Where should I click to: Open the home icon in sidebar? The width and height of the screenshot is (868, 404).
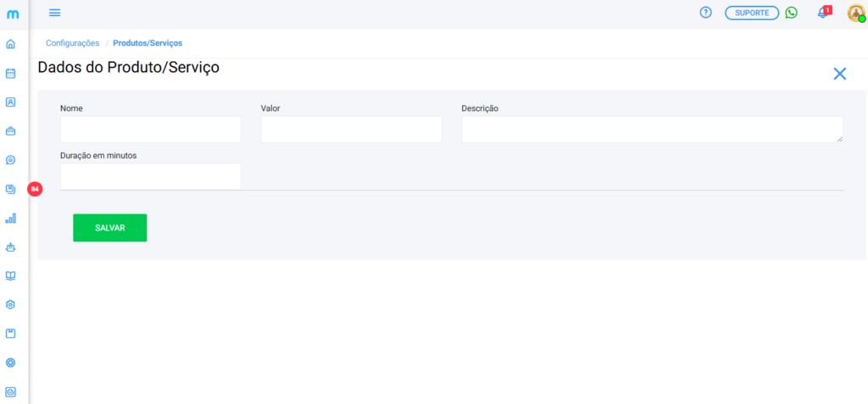click(11, 44)
